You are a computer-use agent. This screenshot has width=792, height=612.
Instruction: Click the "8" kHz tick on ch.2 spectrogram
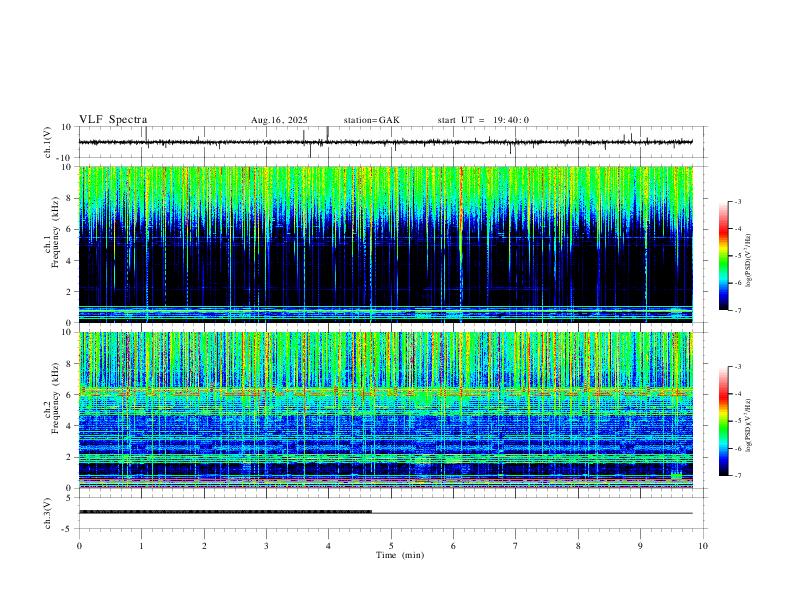70,364
